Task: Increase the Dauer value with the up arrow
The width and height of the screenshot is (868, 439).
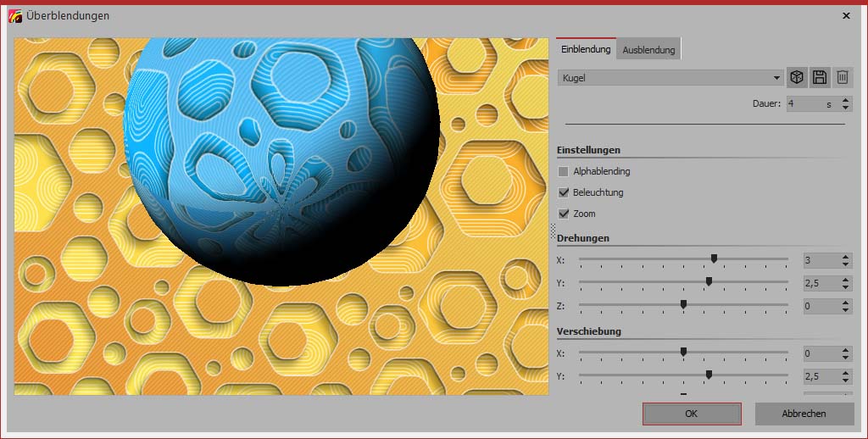Action: point(845,100)
